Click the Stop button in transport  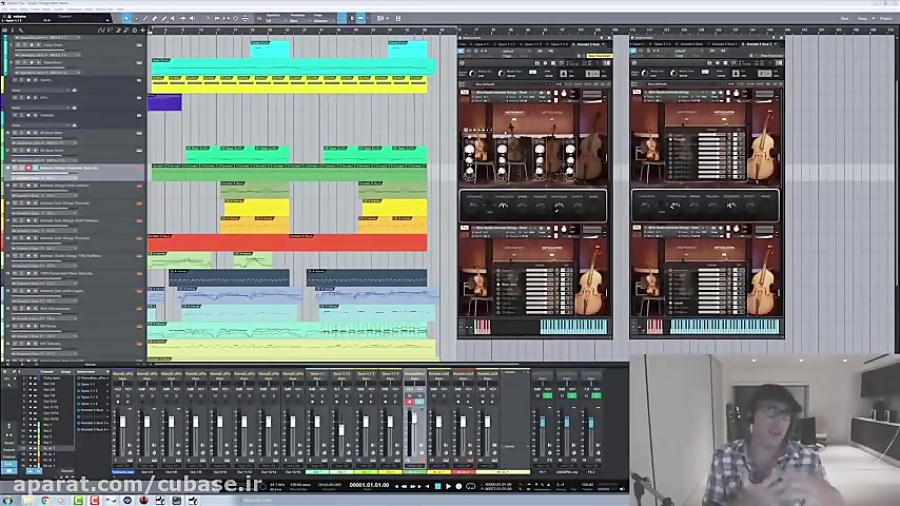(438, 486)
